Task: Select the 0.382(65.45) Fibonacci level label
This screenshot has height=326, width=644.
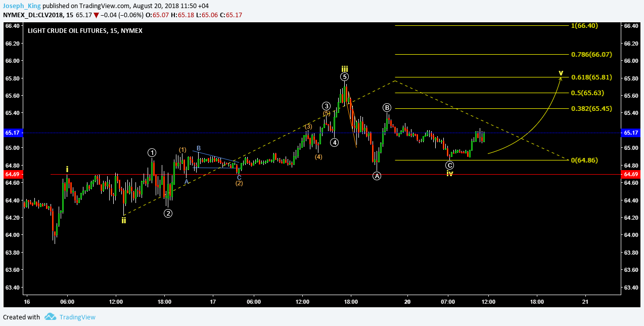Action: click(x=591, y=108)
